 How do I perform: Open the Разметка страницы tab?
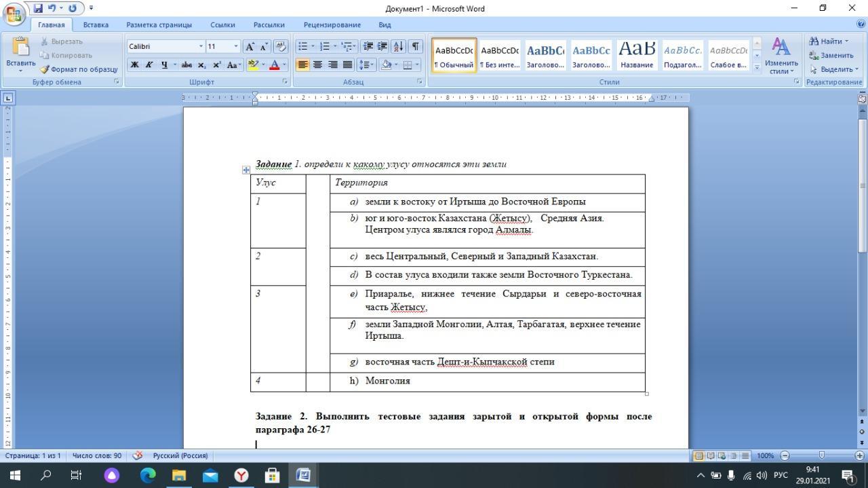pos(159,24)
